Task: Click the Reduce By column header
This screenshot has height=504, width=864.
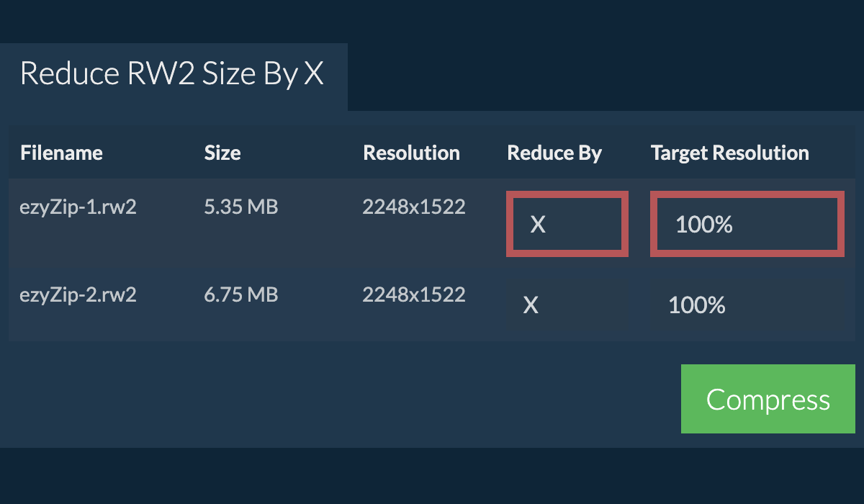Action: pyautogui.click(x=554, y=153)
